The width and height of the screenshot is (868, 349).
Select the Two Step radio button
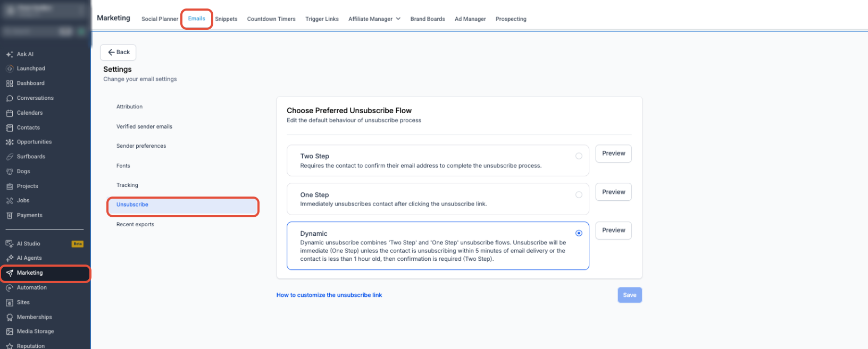point(579,156)
